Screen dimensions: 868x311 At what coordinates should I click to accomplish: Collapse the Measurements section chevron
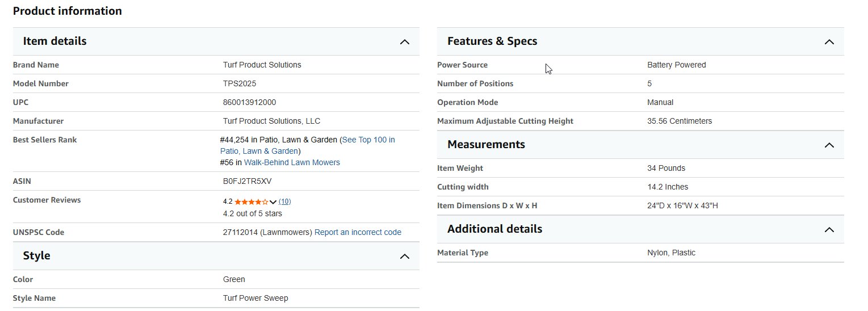point(829,145)
